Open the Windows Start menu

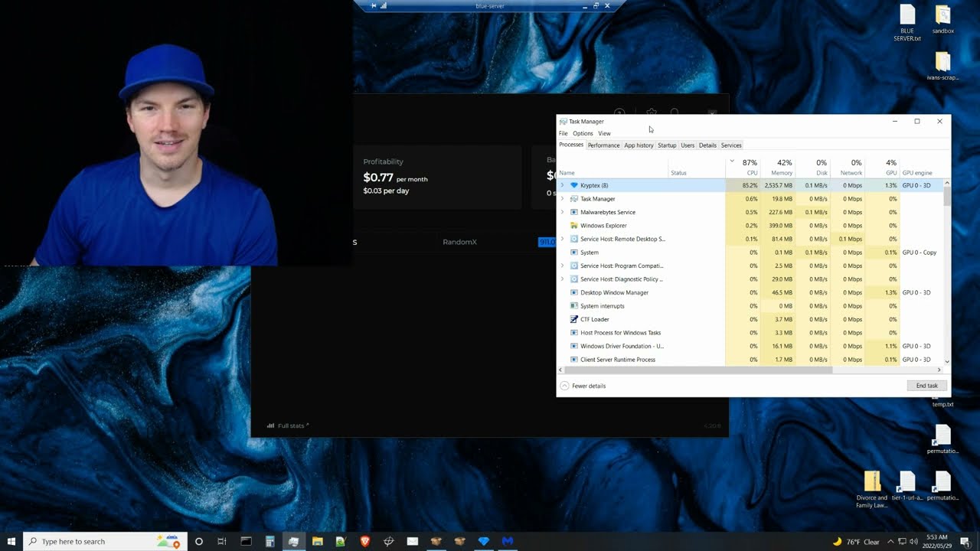tap(11, 541)
